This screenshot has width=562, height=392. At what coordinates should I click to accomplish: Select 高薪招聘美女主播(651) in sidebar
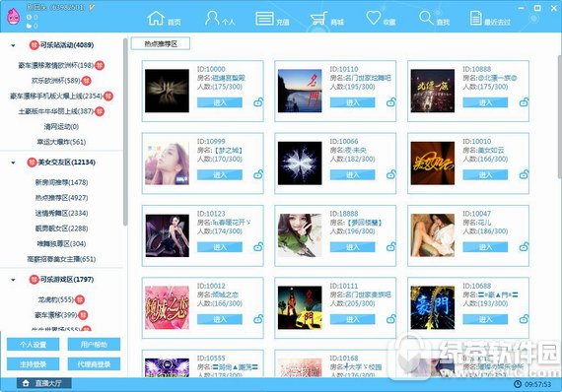pos(61,259)
